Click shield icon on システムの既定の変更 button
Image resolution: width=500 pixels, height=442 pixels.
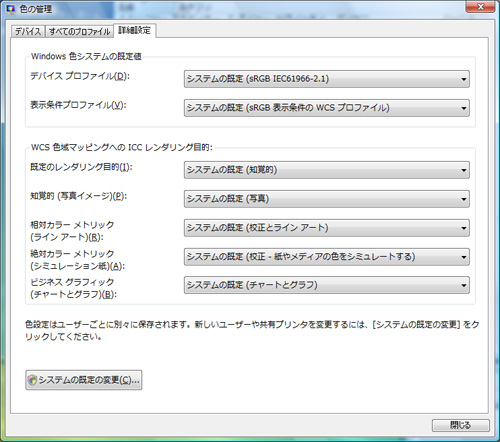coord(32,380)
